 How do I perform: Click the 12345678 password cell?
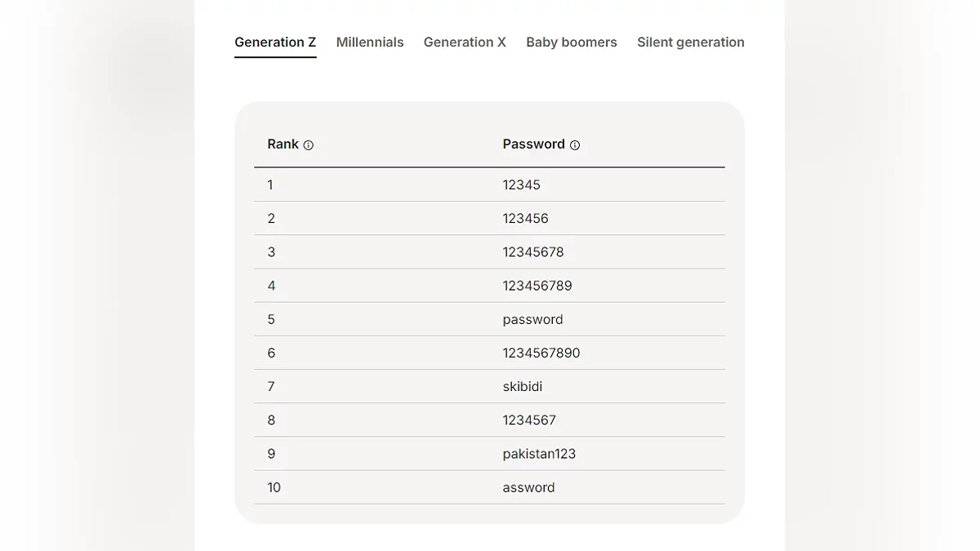(533, 252)
